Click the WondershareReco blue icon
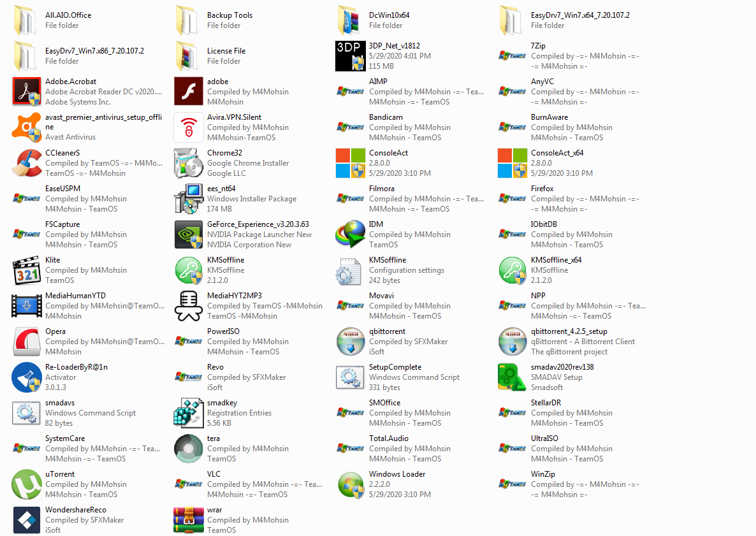This screenshot has width=756, height=536. (x=27, y=519)
